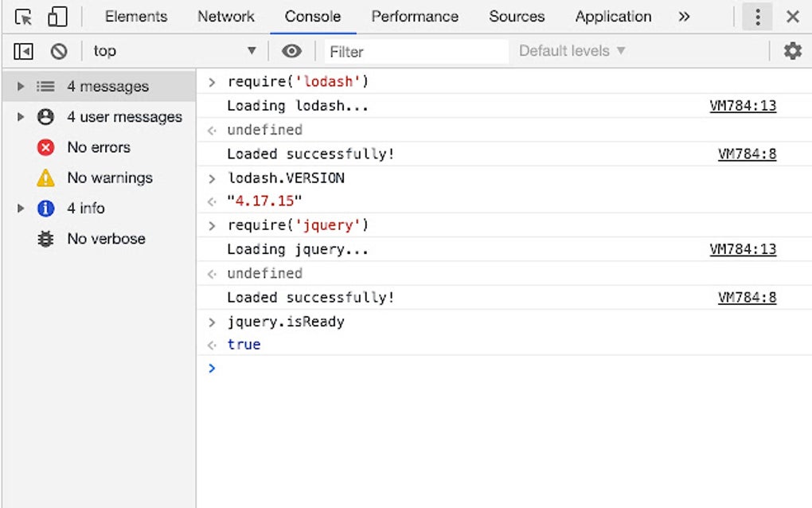The height and width of the screenshot is (508, 812).
Task: Expand the 4 user messages group
Action: click(x=21, y=117)
